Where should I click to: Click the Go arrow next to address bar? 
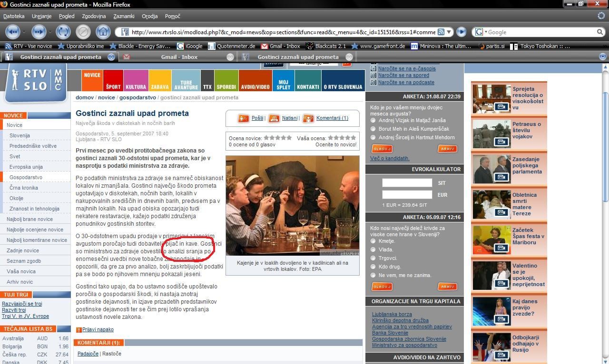461,32
